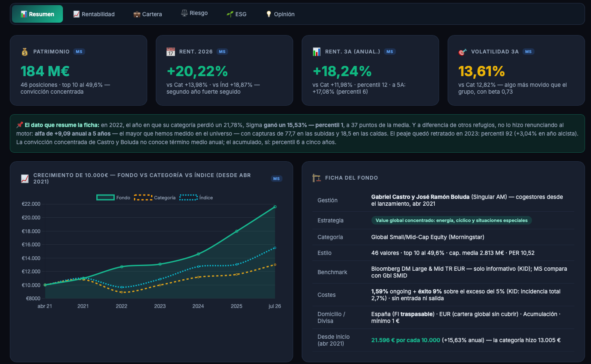Click the target icon beside Volatilidad 3A
Screen dimensions: 591x364
[462, 52]
